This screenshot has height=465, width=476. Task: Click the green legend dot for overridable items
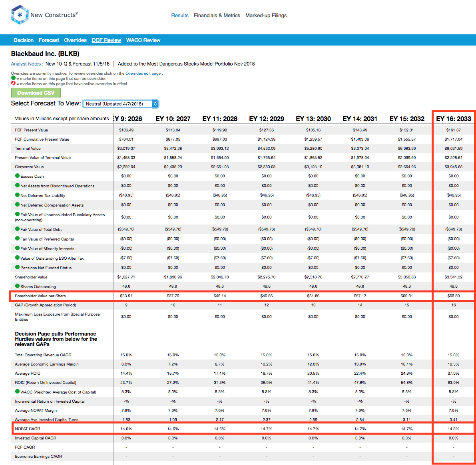pos(13,78)
